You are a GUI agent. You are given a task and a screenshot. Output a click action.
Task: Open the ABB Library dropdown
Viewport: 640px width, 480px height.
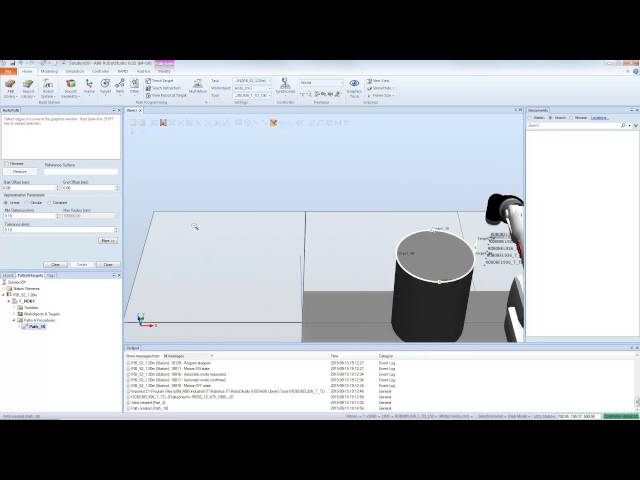(x=10, y=89)
